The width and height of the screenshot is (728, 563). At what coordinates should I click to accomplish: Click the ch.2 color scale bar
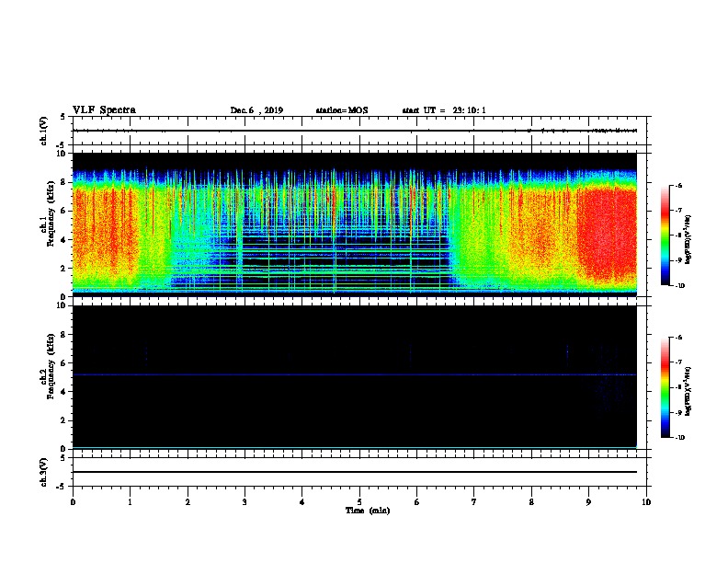pos(665,387)
